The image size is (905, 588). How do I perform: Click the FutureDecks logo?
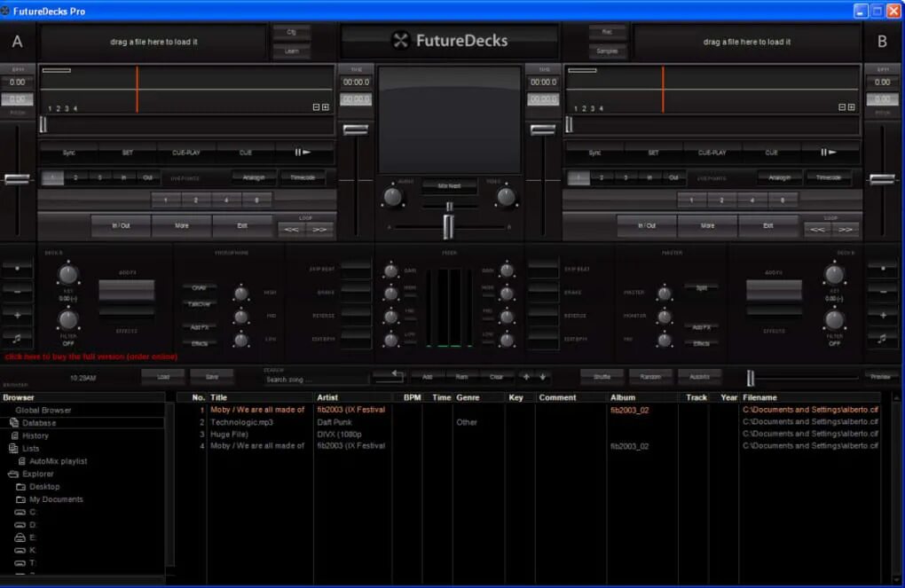click(x=450, y=41)
